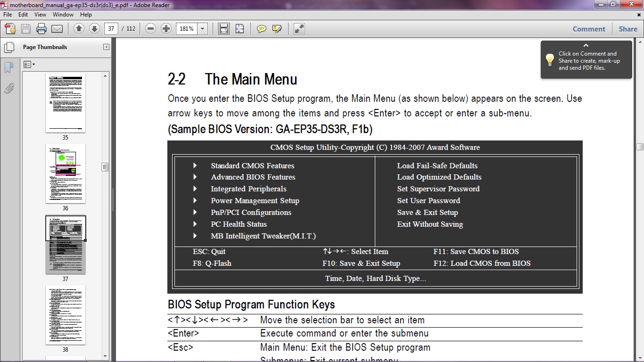Viewport: 644px width, 362px height.
Task: Zoom in with the plus button
Action: pos(166,29)
